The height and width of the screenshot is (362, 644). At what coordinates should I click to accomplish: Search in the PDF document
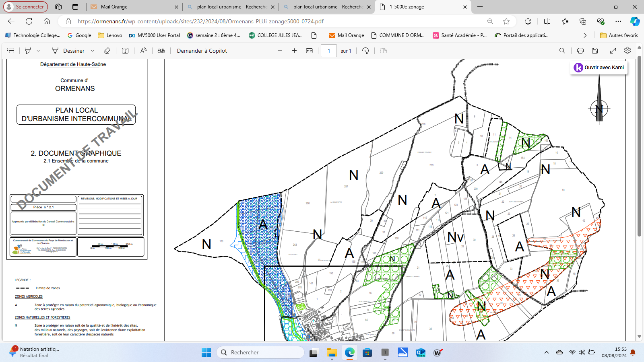click(562, 51)
